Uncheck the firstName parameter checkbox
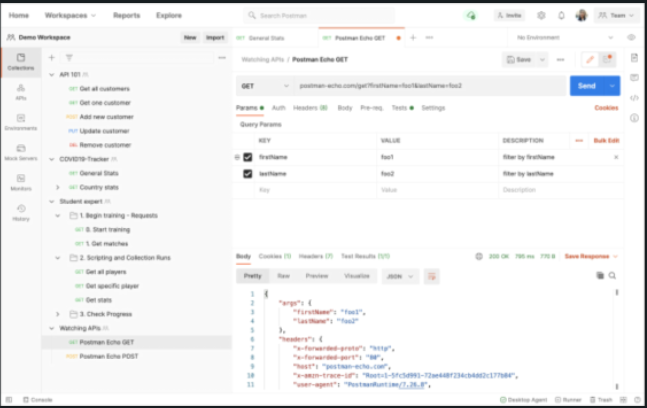647x408 pixels. 248,157
